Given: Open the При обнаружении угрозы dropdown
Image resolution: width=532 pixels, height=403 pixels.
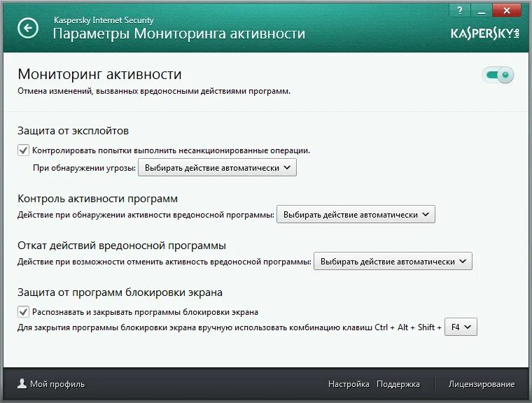Looking at the screenshot, I should (217, 168).
